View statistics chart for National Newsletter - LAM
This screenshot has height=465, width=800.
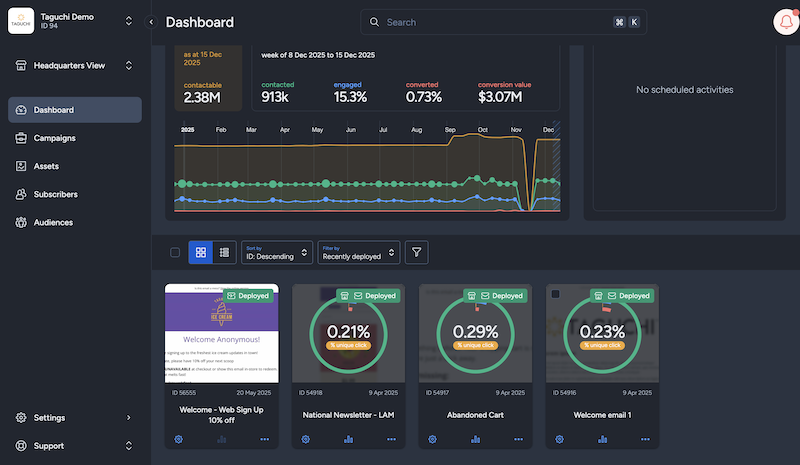[349, 439]
